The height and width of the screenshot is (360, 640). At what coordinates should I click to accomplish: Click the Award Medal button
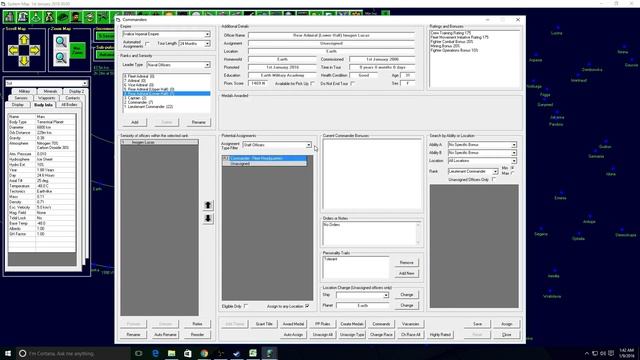point(293,324)
